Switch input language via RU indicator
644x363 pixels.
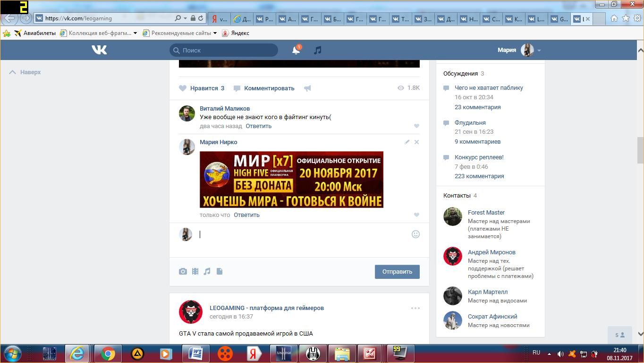pos(536,353)
